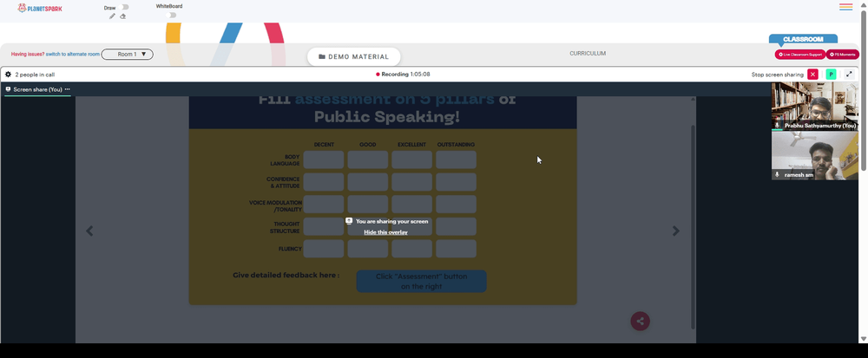The image size is (868, 358).
Task: Click 2 people in call text
Action: coord(35,74)
